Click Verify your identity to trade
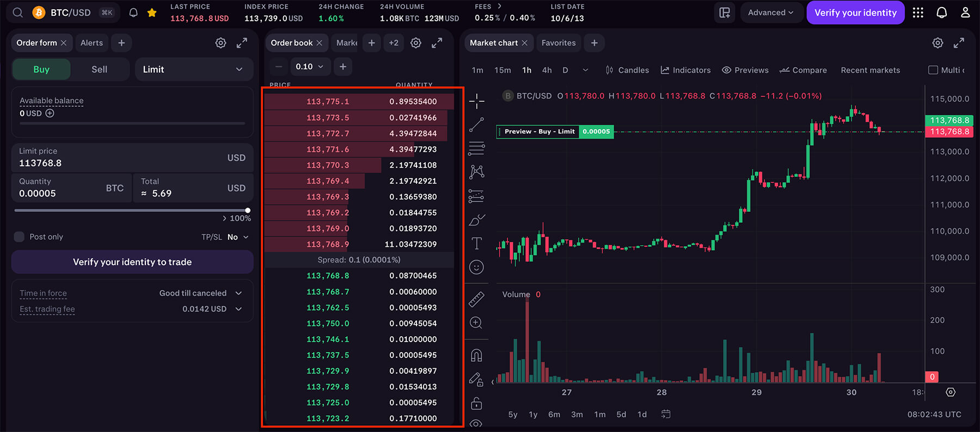The image size is (980, 432). coord(132,262)
